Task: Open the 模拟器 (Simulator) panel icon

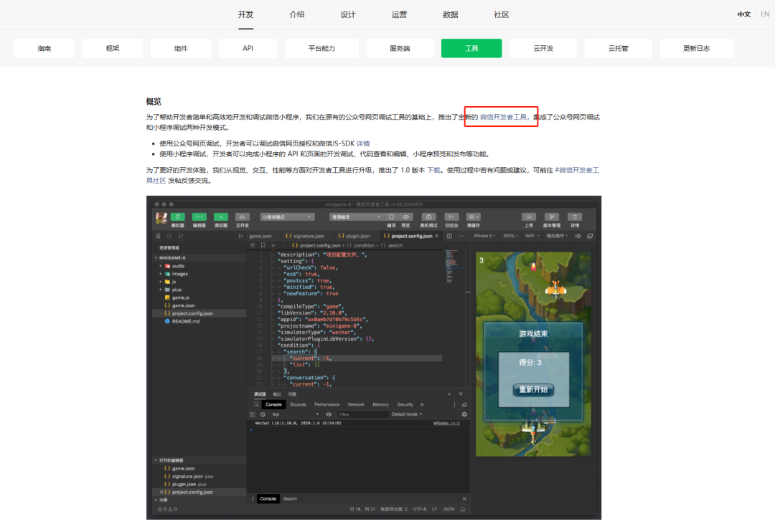Action: pos(177,215)
